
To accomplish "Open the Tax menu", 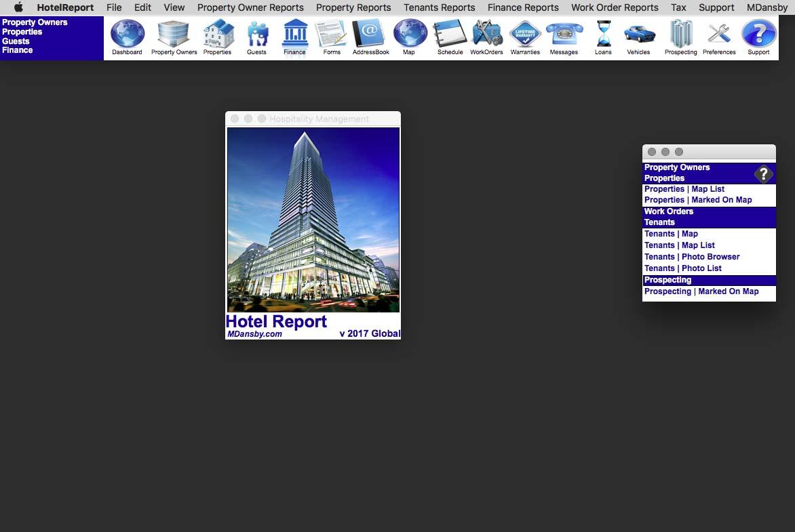I will (x=678, y=7).
